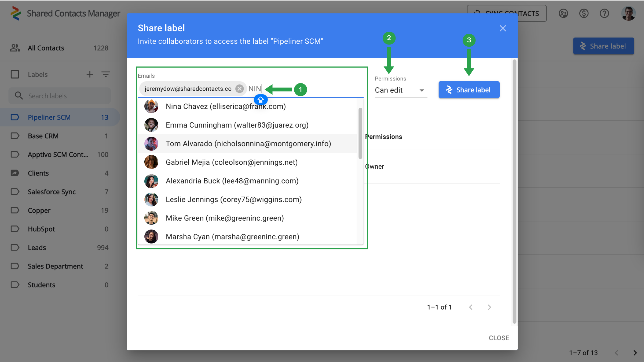This screenshot has width=644, height=362.
Task: Open the Copper label
Action: coord(60,210)
